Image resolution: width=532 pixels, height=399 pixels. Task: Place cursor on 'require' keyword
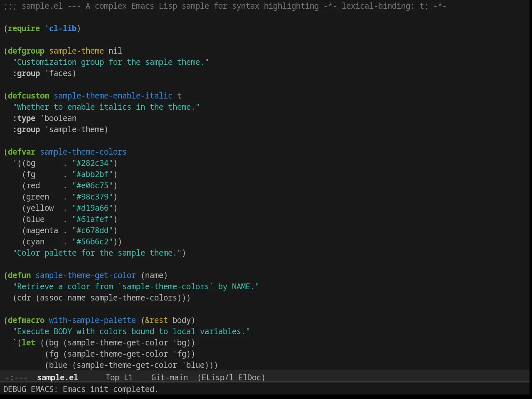(24, 28)
